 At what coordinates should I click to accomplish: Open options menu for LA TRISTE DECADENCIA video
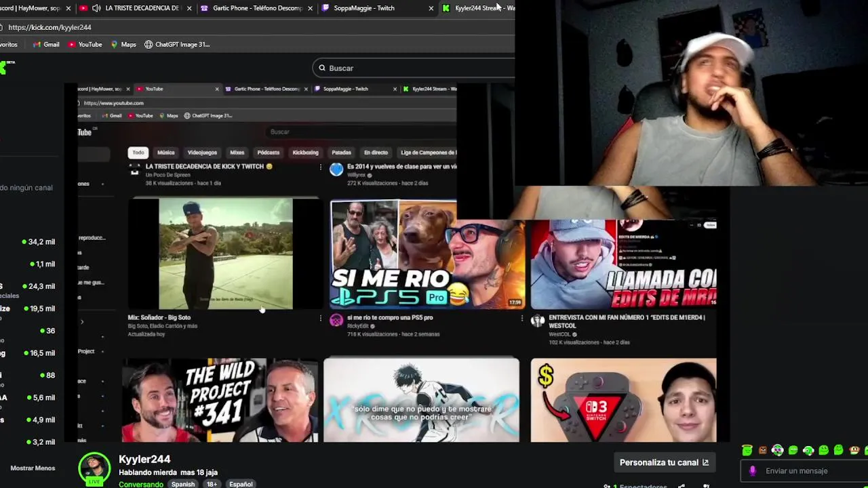click(321, 167)
